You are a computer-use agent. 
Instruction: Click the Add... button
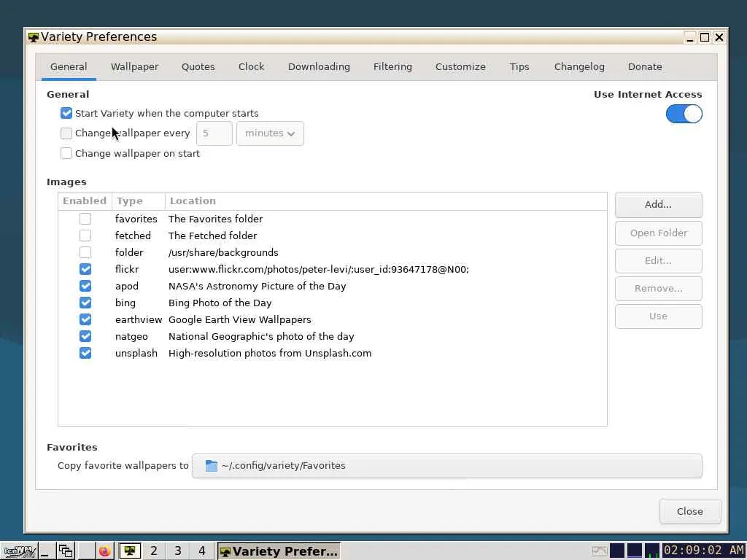pyautogui.click(x=658, y=205)
